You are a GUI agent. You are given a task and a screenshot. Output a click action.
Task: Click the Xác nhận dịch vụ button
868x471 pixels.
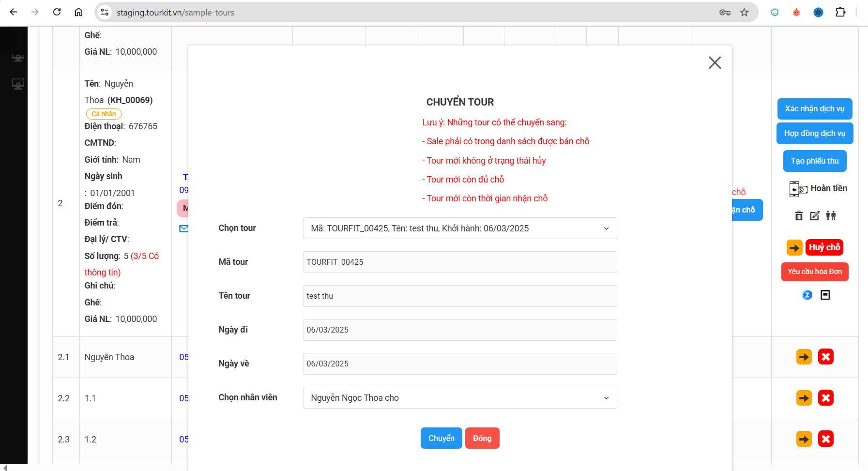pyautogui.click(x=814, y=109)
